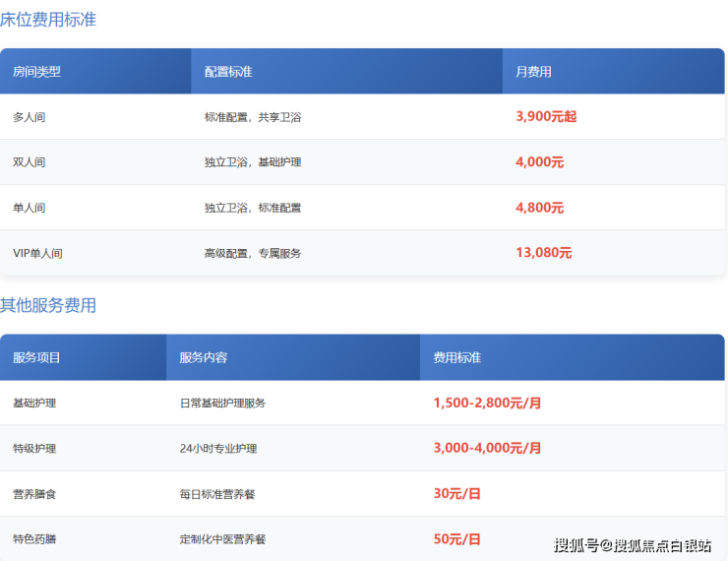Screen dimensions: 728x561
Task: Click the 费用标准 column header
Action: pyautogui.click(x=457, y=357)
